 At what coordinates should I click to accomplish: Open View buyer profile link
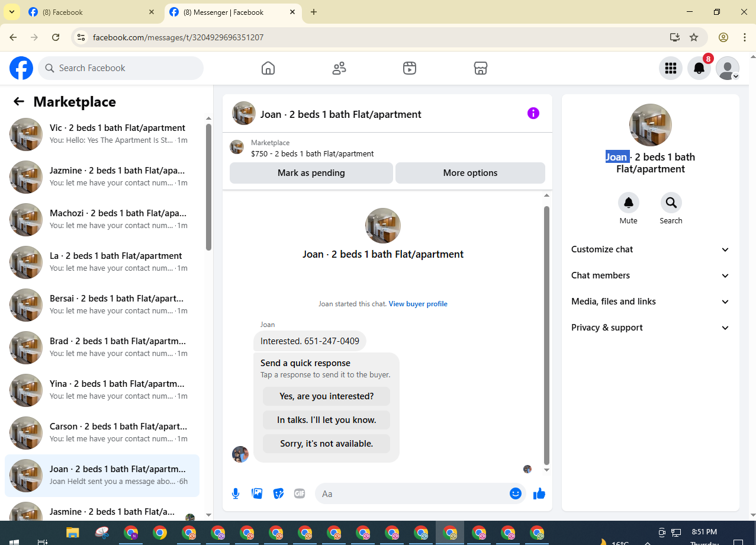[x=418, y=304]
